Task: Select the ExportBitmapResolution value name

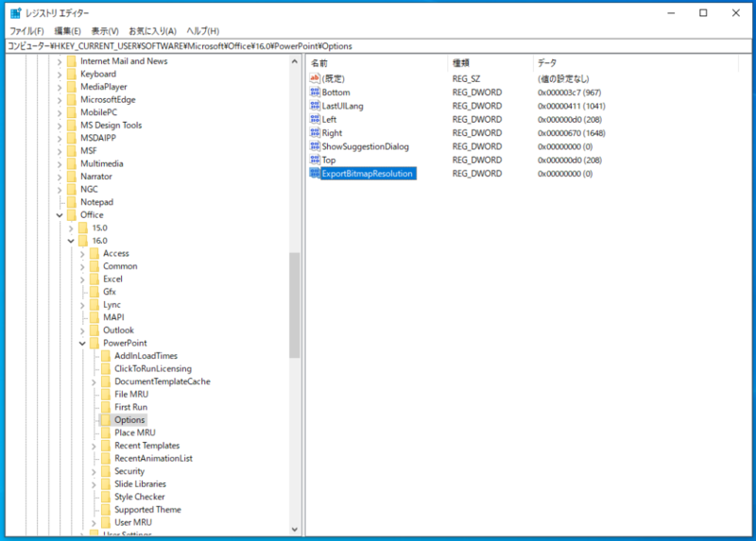Action: click(368, 174)
